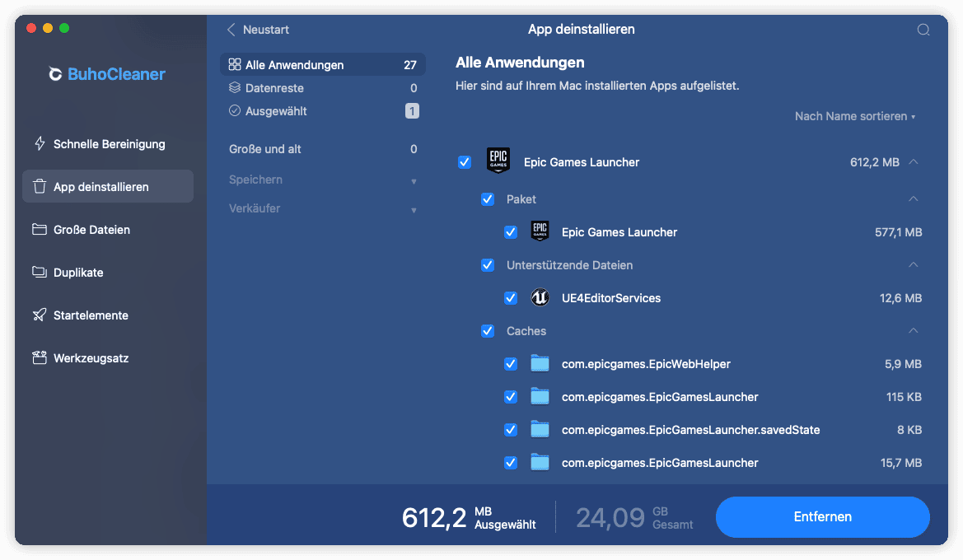Click the large Epic Games app icon
The width and height of the screenshot is (963, 560).
[x=498, y=161]
